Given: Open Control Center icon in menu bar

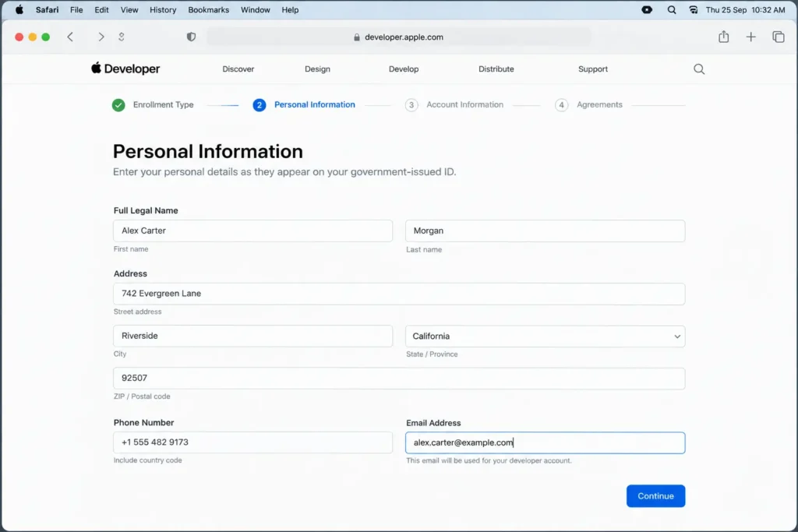Looking at the screenshot, I should 693,9.
